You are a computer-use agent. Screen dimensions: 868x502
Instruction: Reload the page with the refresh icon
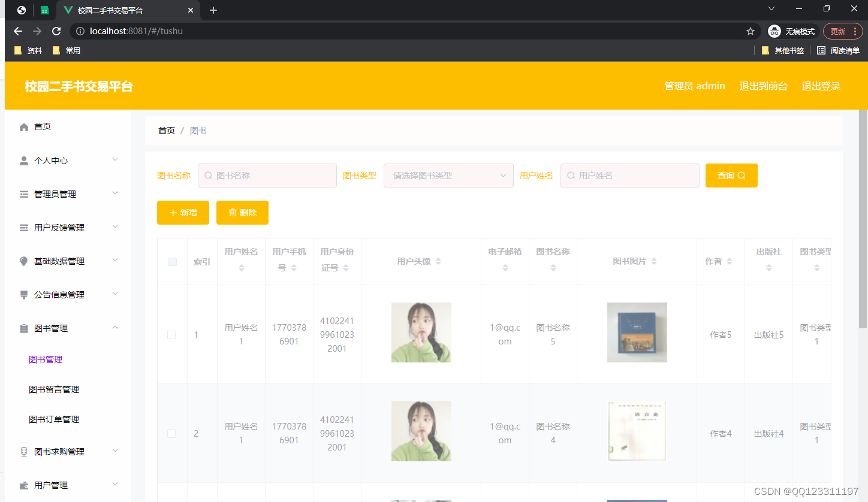[56, 31]
